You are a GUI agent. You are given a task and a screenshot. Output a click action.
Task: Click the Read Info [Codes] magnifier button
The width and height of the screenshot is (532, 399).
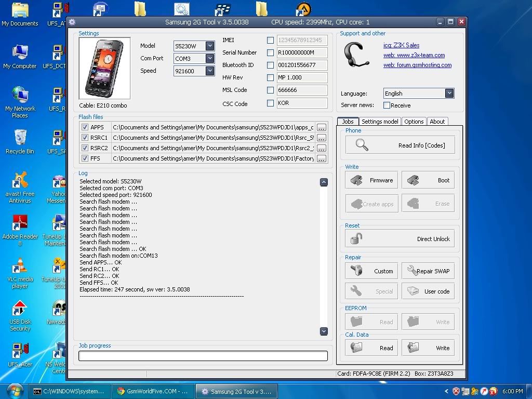coord(400,145)
